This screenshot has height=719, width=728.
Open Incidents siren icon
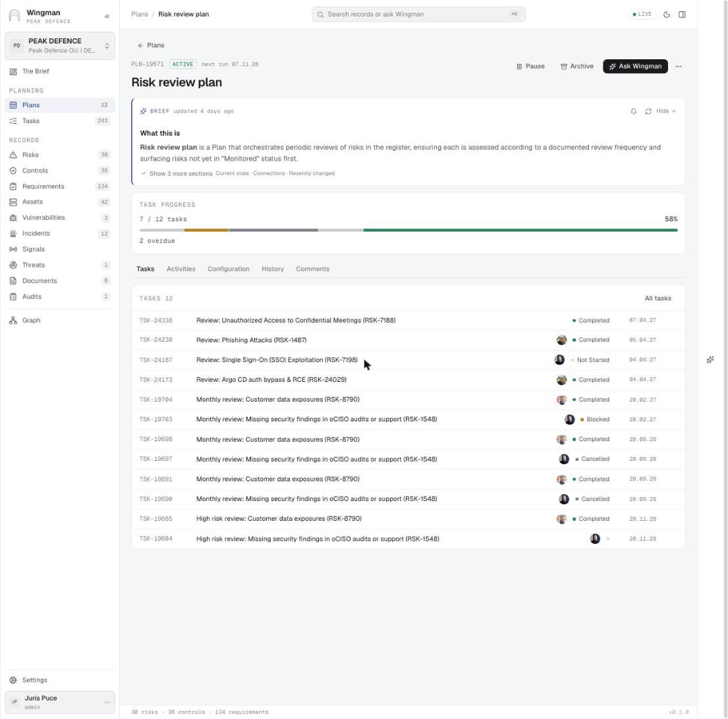(x=13, y=234)
